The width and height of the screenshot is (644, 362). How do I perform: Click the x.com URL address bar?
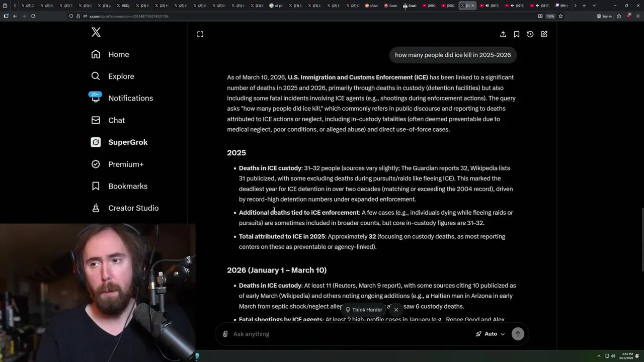302,16
